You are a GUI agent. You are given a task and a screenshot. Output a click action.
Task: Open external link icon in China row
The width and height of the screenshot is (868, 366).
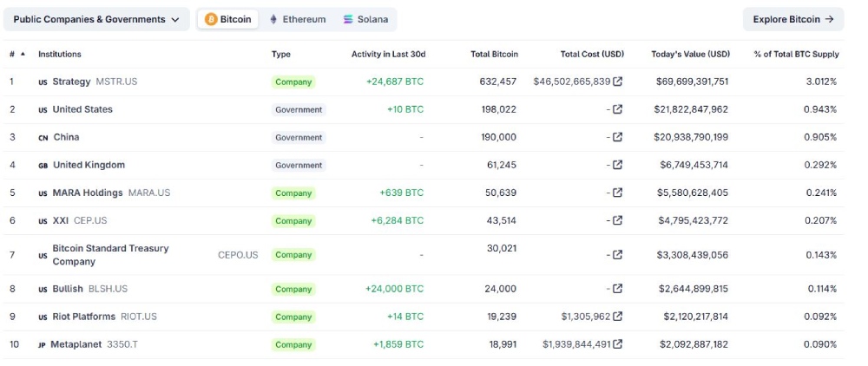tap(617, 137)
